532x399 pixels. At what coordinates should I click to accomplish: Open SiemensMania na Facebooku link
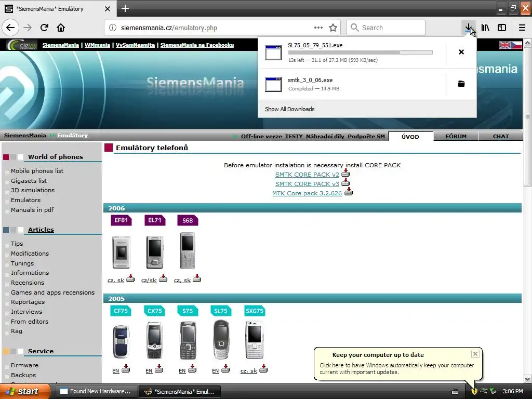197,45
